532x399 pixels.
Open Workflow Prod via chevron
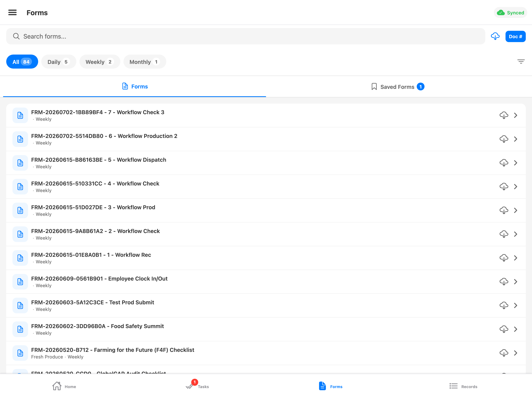[516, 210]
